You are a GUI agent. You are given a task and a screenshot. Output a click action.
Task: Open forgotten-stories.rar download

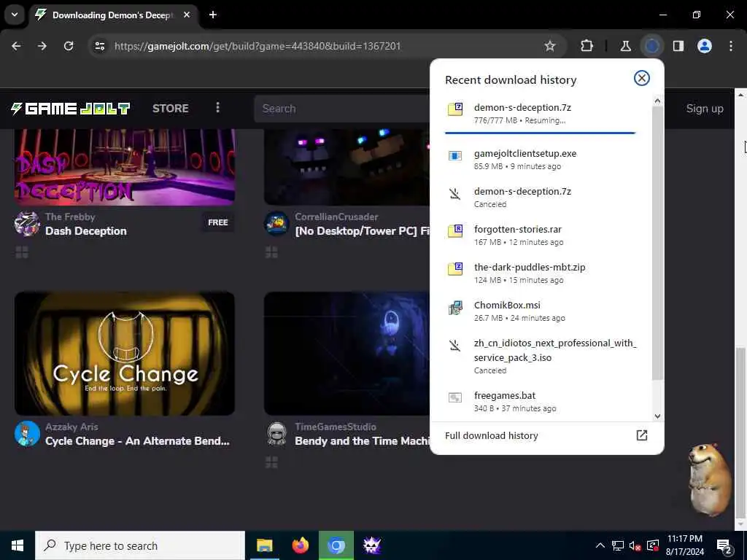pos(541,236)
